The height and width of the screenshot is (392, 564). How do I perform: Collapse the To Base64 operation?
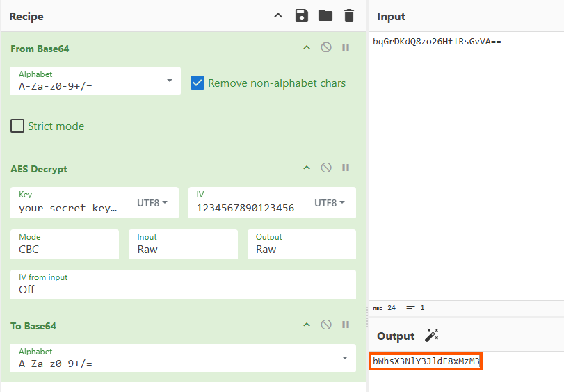(307, 325)
